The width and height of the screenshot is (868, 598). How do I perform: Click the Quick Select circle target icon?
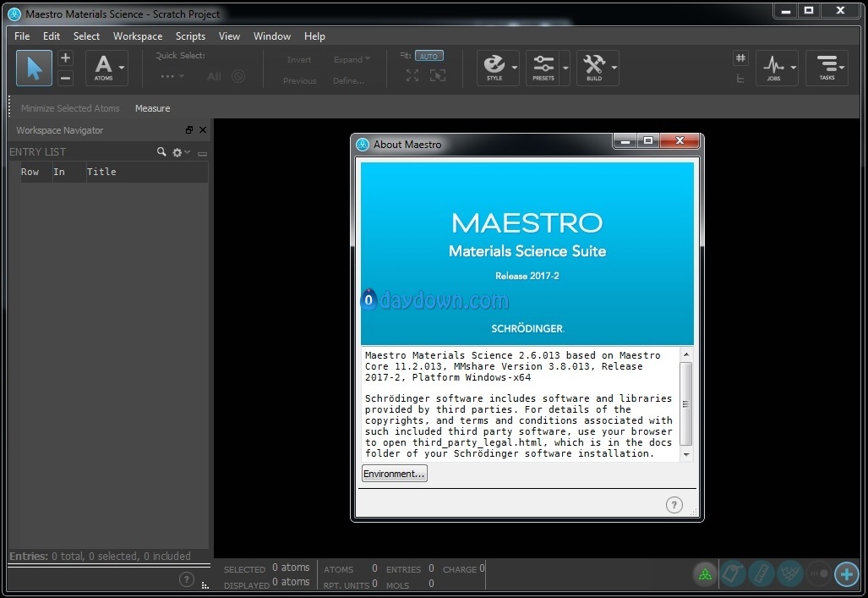pos(238,76)
